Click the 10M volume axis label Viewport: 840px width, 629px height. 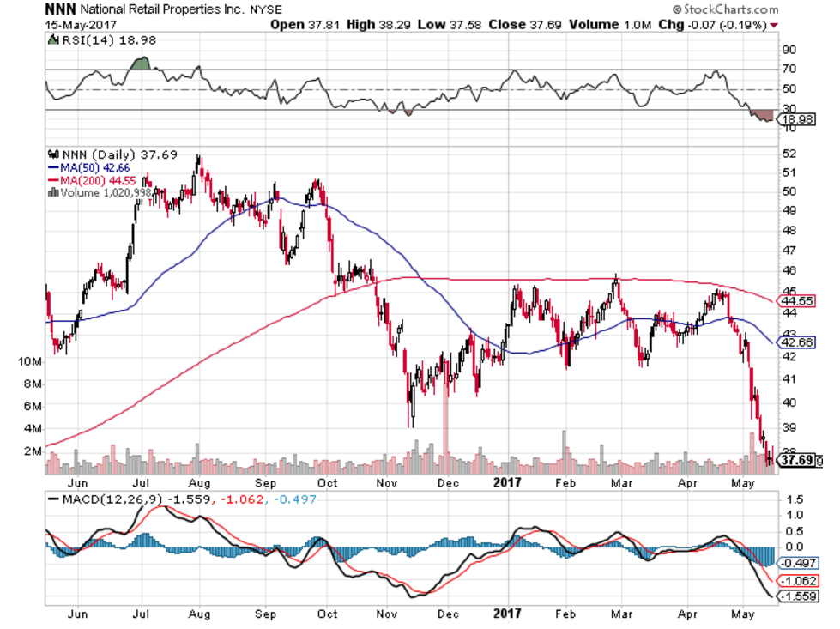pyautogui.click(x=29, y=361)
